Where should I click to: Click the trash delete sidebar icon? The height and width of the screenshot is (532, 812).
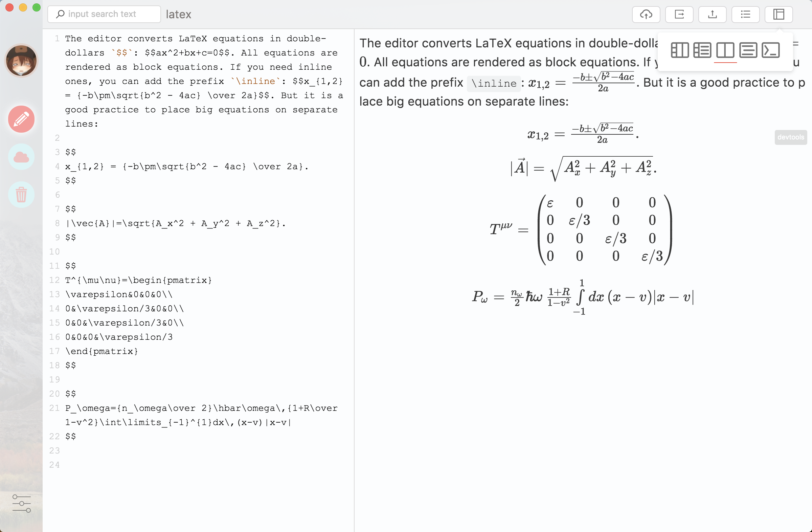pyautogui.click(x=21, y=195)
